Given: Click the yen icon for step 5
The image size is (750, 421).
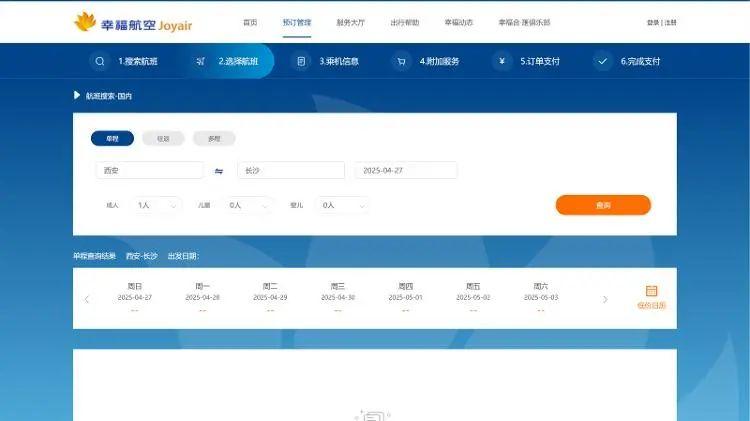Looking at the screenshot, I should pyautogui.click(x=502, y=61).
